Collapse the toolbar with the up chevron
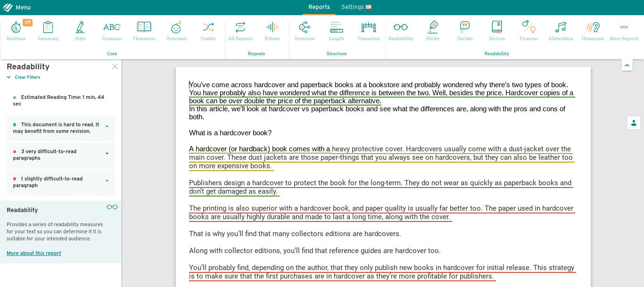644x287 pixels. coord(627,65)
